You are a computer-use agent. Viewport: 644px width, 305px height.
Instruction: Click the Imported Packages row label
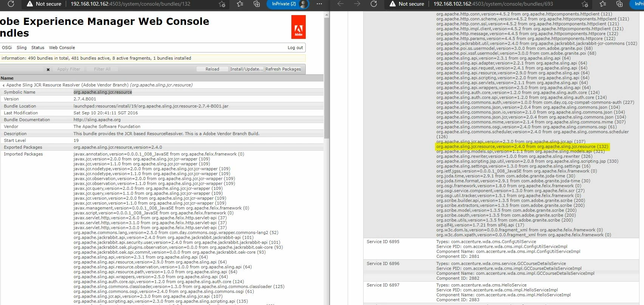pos(23,154)
